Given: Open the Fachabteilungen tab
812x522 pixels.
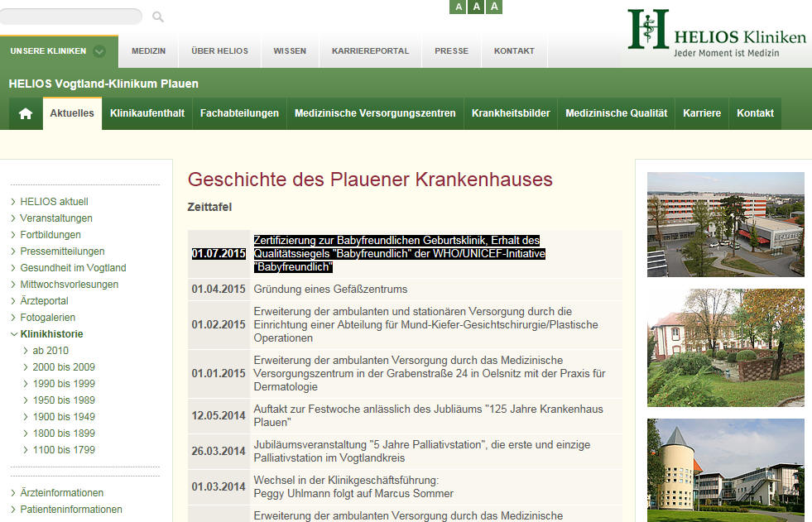Looking at the screenshot, I should 239,113.
